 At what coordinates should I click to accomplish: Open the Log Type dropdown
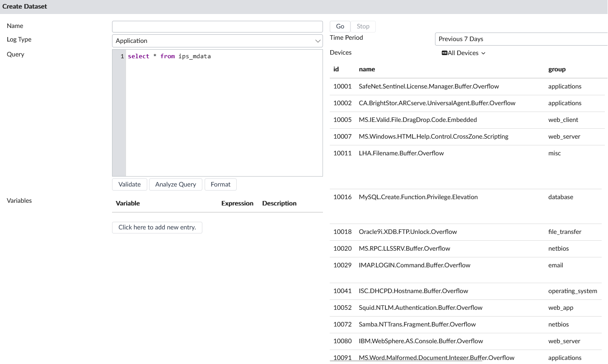point(217,41)
